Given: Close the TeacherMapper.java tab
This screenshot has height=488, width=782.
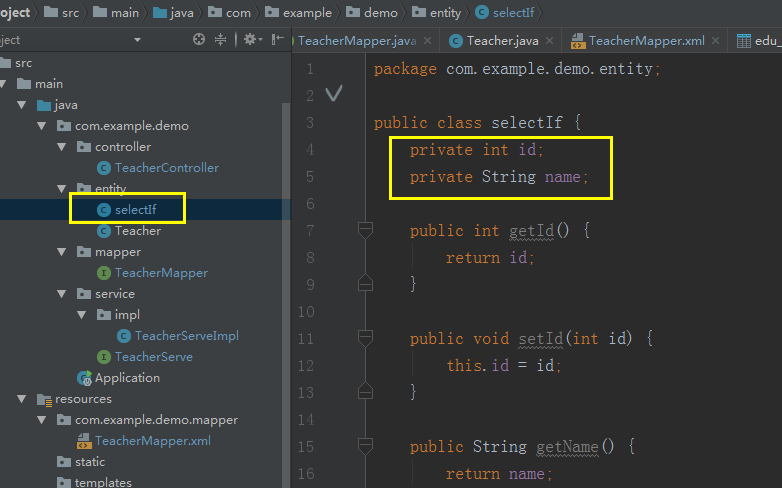Looking at the screenshot, I should point(427,41).
